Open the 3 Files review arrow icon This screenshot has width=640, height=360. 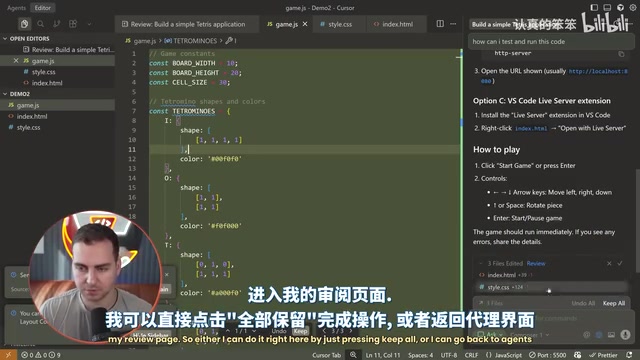(481, 303)
